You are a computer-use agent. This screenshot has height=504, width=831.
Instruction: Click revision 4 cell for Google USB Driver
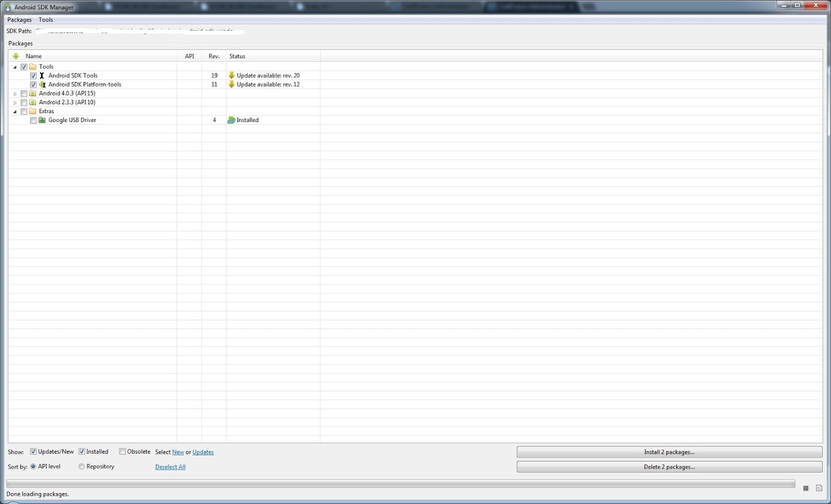pos(214,120)
